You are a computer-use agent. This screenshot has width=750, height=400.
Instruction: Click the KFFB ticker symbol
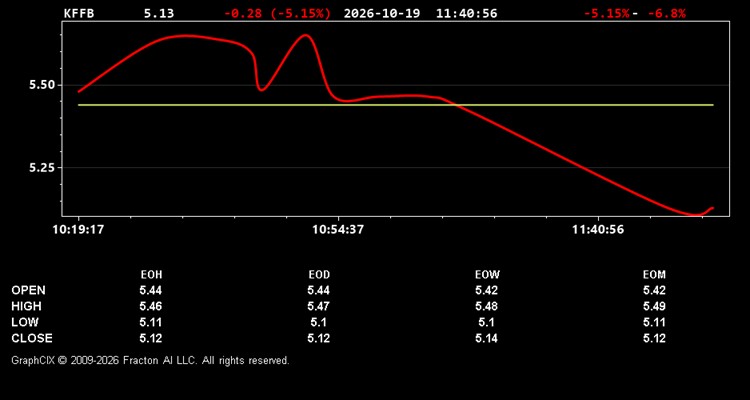pos(79,13)
